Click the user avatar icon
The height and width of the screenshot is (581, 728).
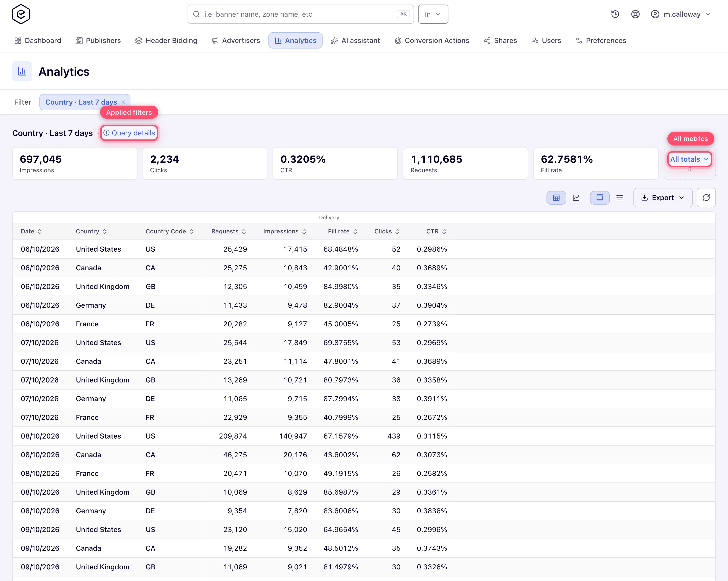tap(655, 14)
